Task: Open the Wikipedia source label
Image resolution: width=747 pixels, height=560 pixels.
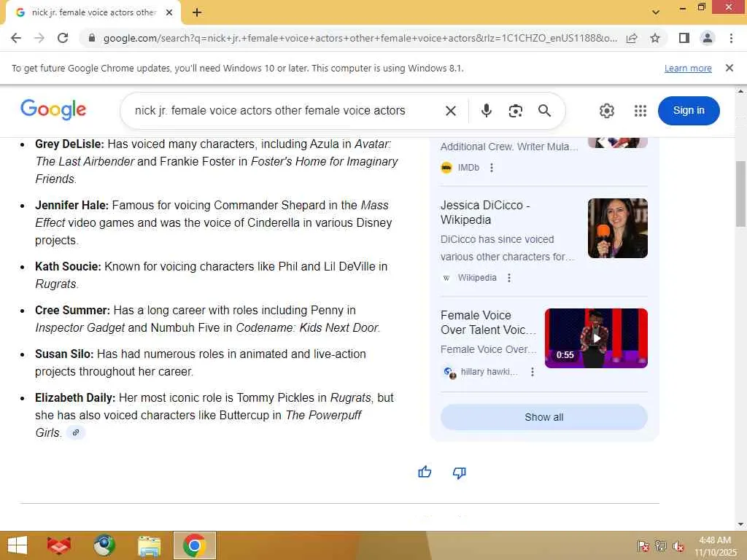Action: 477,278
